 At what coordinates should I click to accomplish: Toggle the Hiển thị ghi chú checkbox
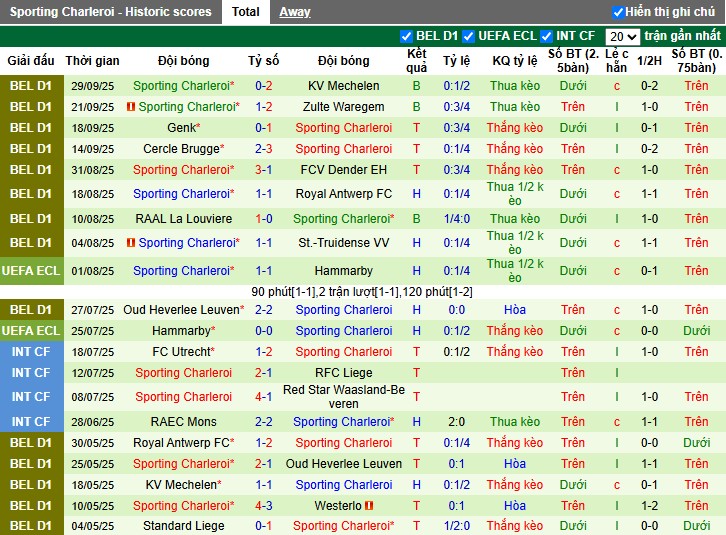[x=618, y=12]
